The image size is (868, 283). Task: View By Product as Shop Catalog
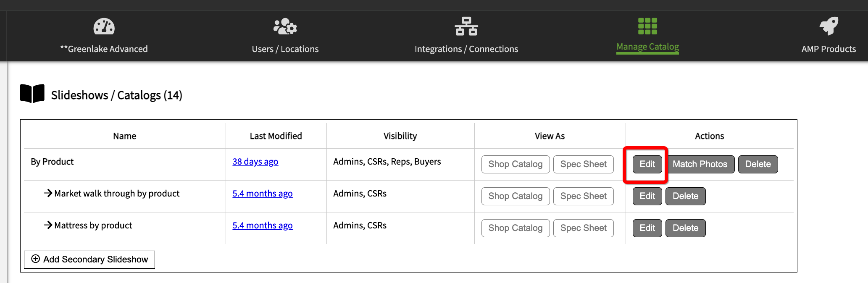515,164
